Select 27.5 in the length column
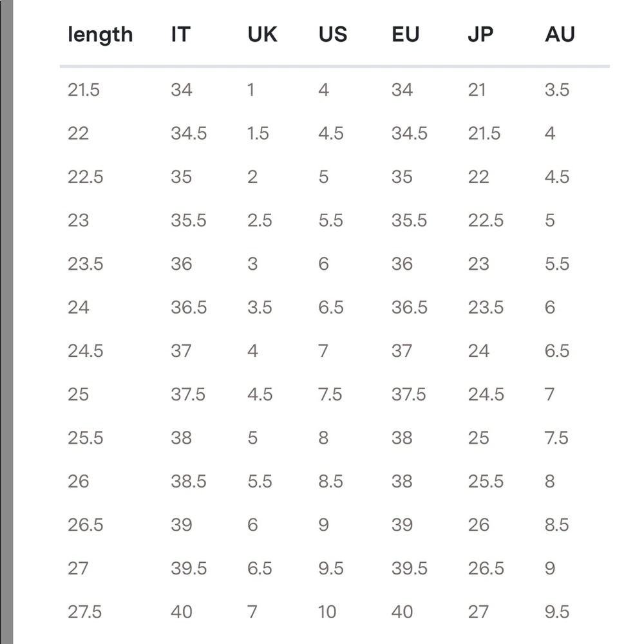 coord(85,612)
